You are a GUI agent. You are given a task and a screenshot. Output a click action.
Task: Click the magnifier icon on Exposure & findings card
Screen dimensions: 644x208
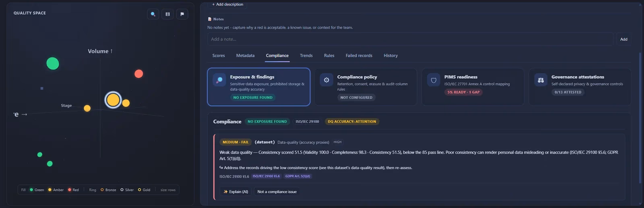pos(219,80)
